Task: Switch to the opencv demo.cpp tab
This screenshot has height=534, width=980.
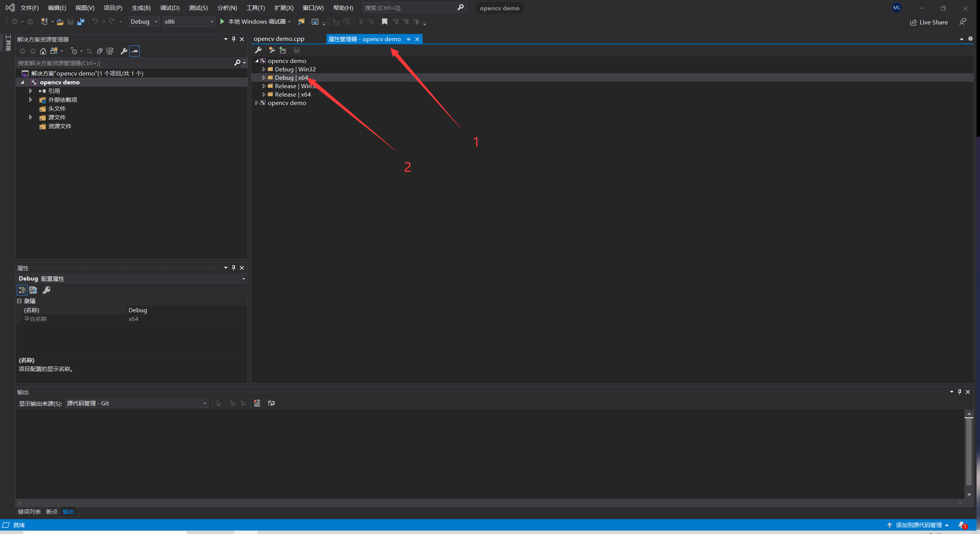Action: (x=279, y=39)
